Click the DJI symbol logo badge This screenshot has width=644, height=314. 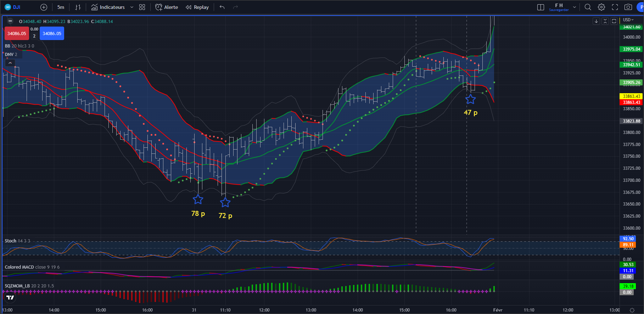(x=8, y=7)
